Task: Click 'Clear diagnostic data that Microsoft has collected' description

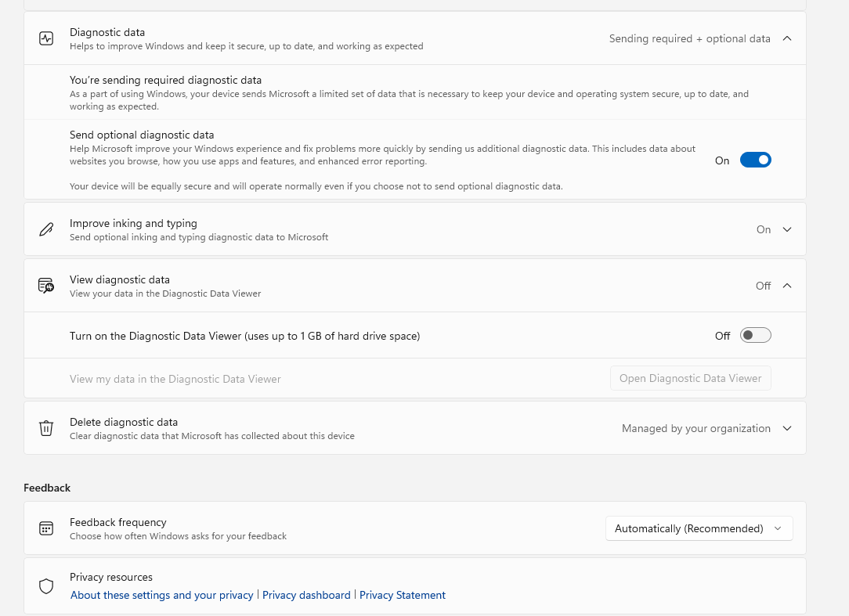Action: coord(212,436)
